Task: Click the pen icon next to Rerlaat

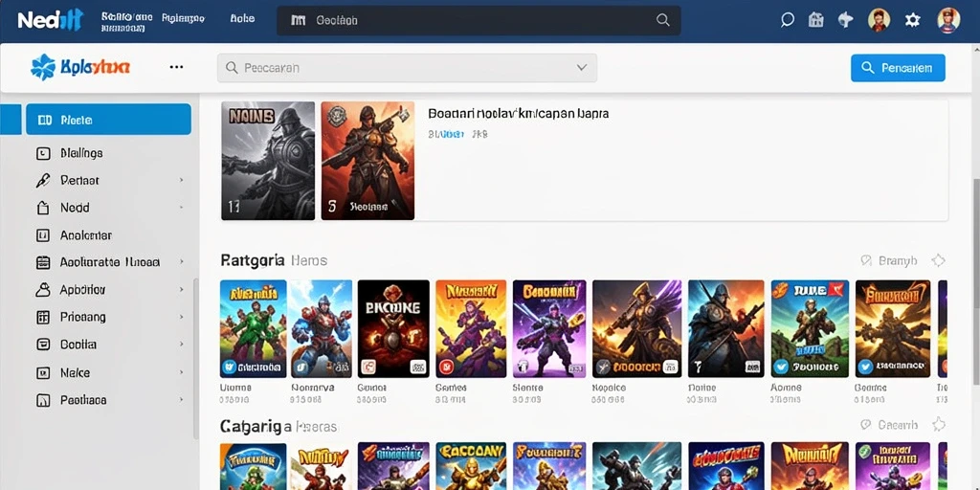Action: (x=43, y=181)
